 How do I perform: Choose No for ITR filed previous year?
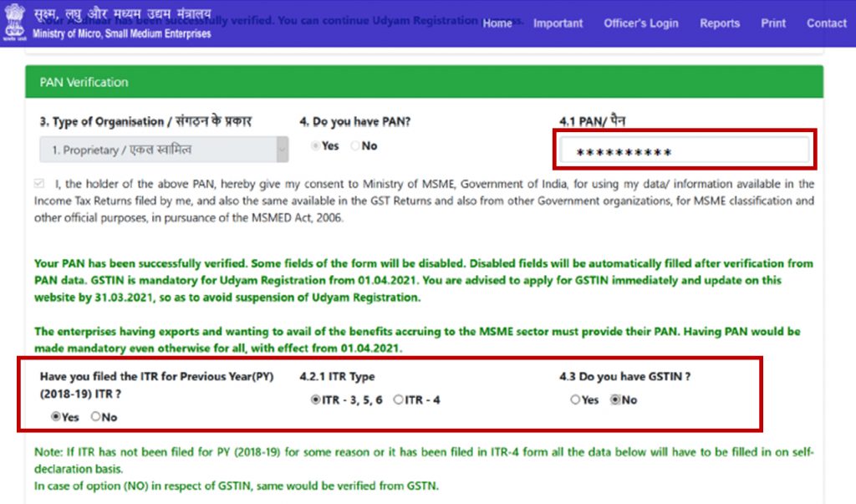[x=95, y=416]
